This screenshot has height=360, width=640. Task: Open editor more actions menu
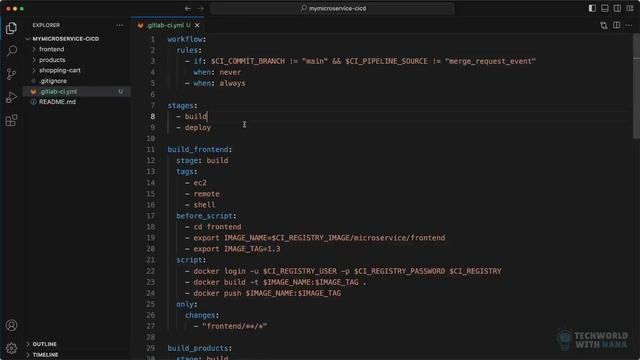(x=629, y=25)
